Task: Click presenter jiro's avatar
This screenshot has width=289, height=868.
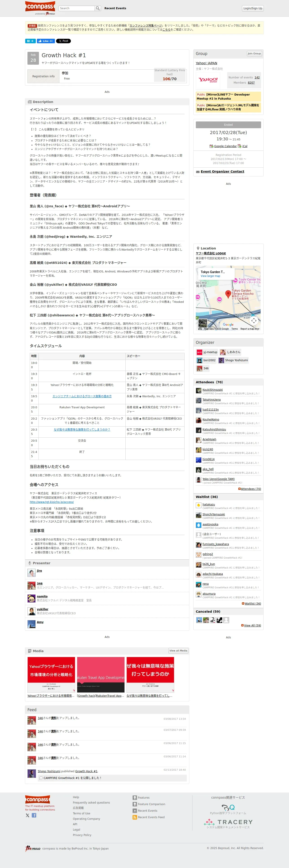Action: click(31, 573)
